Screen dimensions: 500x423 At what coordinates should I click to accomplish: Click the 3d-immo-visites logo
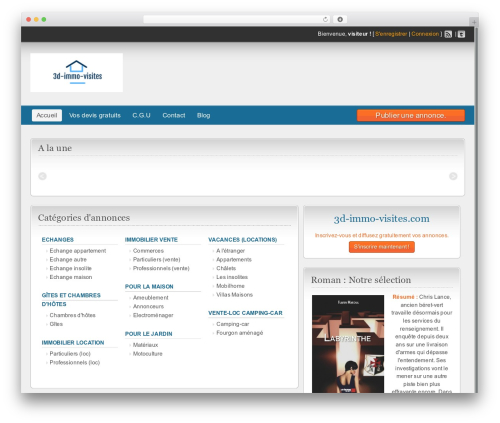click(77, 73)
